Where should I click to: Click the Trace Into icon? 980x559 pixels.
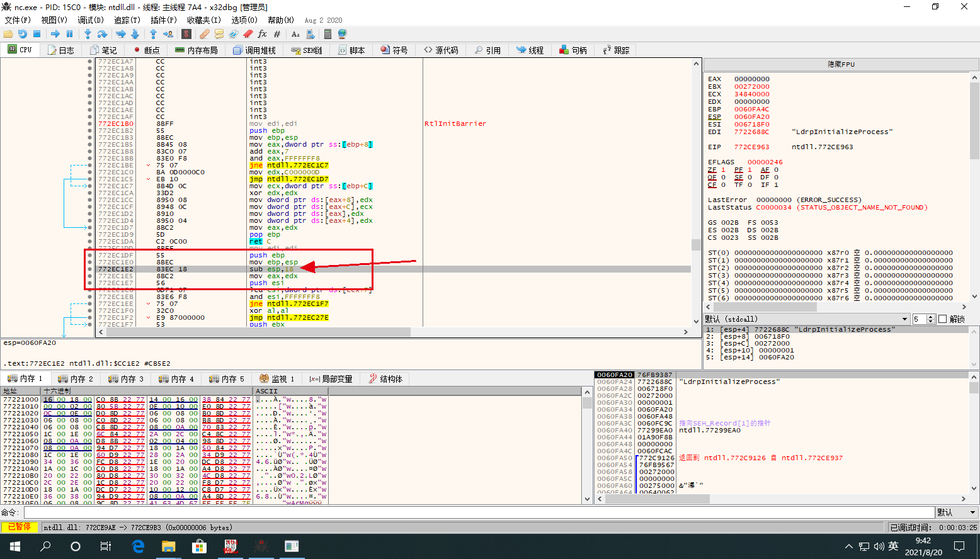coord(121,34)
